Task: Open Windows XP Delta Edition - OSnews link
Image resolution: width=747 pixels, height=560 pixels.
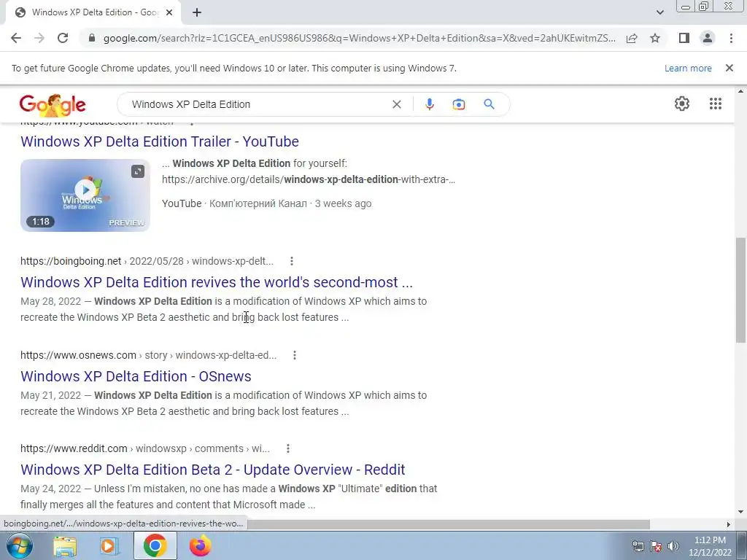Action: point(136,376)
